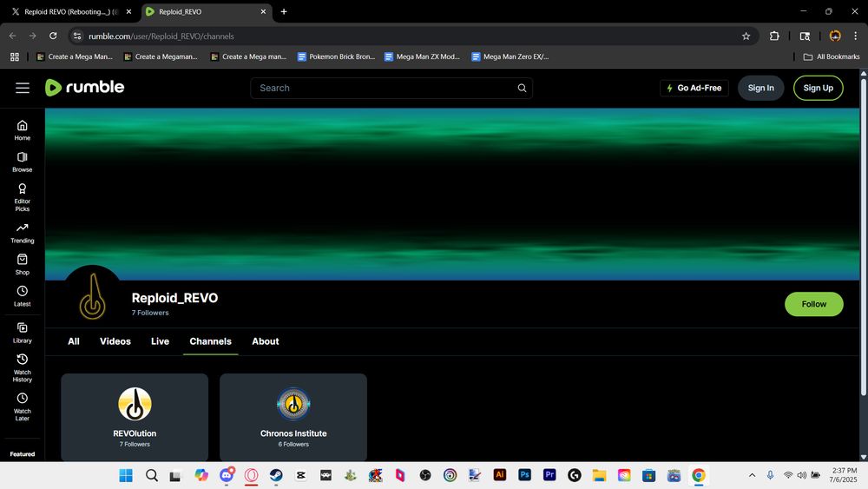Bookmark this page with the star icon
Screen dimensions: 868x489
tap(746, 36)
